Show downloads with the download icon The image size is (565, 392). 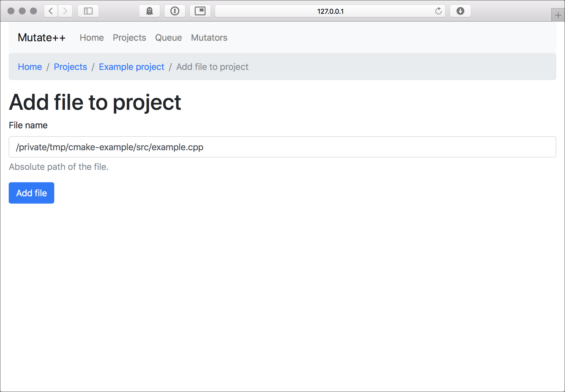(x=460, y=11)
